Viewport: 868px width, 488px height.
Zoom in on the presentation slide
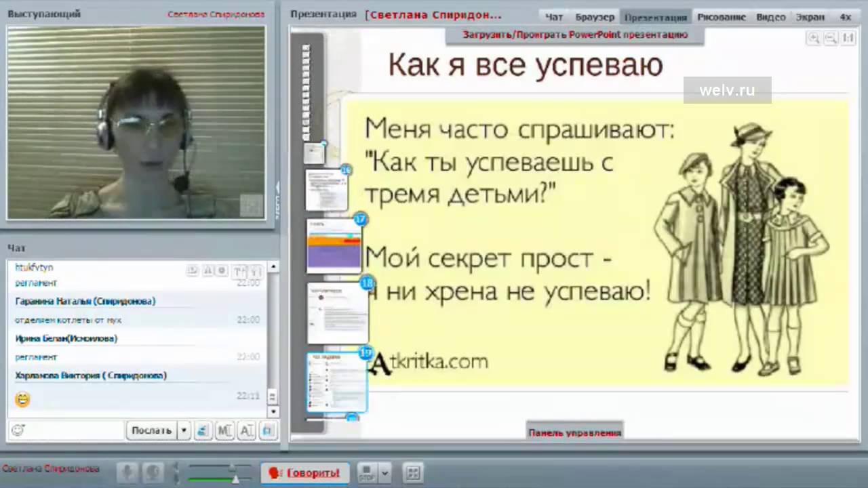point(813,39)
